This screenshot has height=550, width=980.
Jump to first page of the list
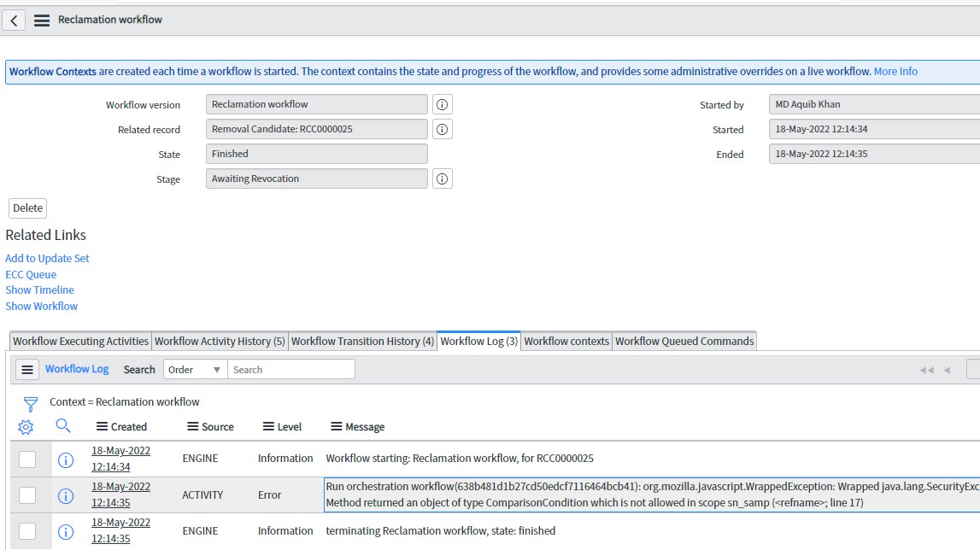click(x=926, y=370)
